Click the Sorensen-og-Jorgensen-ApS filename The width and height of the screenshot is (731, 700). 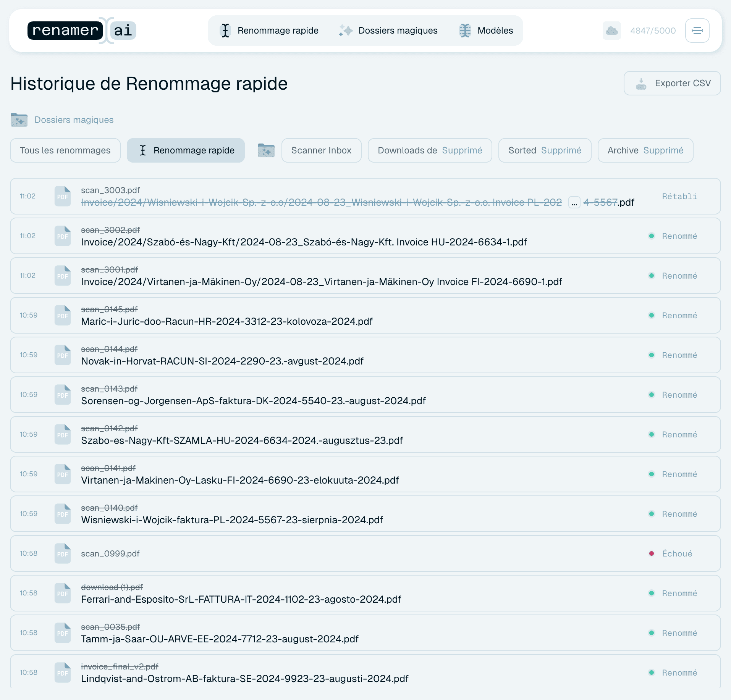click(253, 401)
